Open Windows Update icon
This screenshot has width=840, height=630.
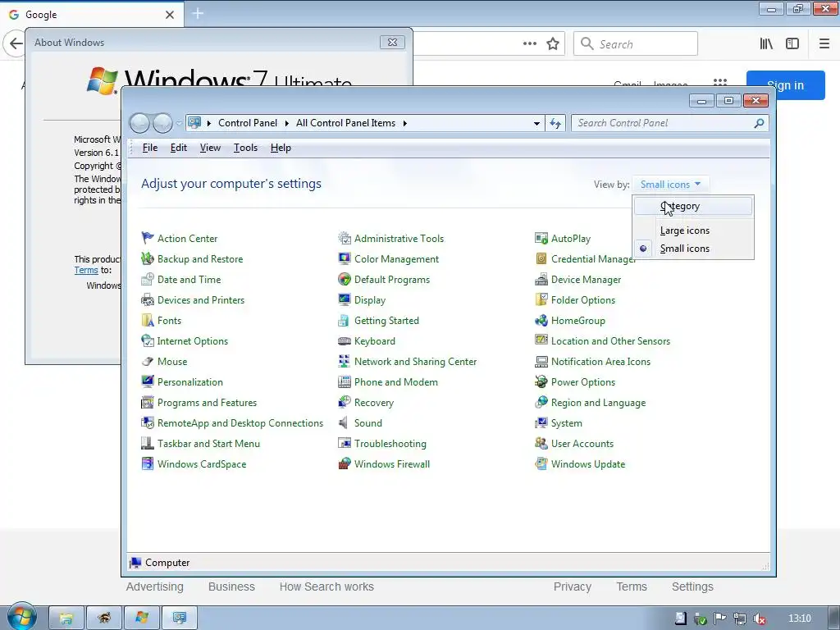[x=541, y=464]
